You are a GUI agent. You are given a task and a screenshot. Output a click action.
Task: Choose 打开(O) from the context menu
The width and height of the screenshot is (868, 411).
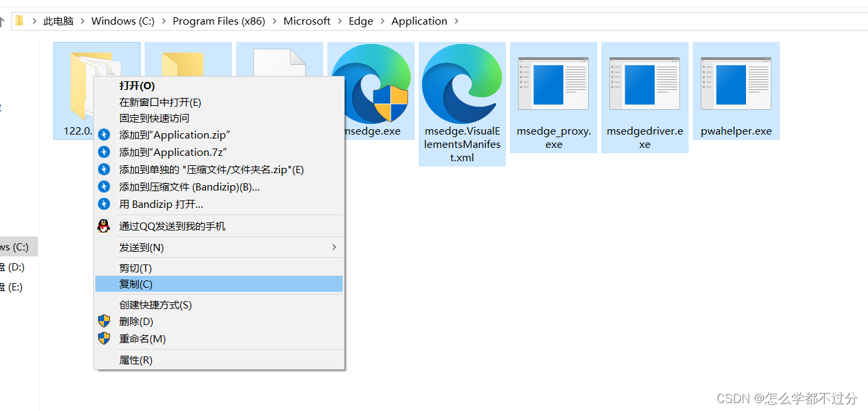[x=219, y=86]
